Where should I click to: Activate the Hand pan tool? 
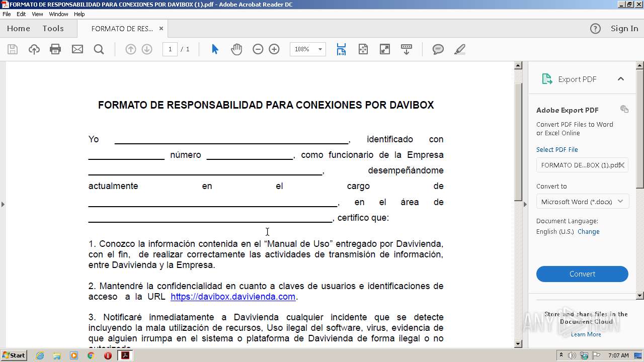pos(236,49)
